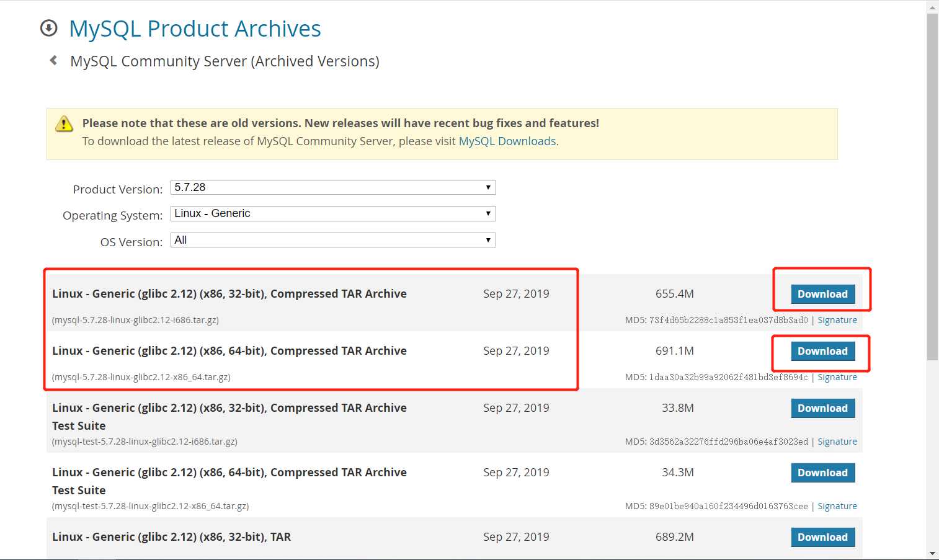Click MD5 hash 73f4d65b2288c1a853f1ea037d8b3ad0
939x560 pixels.
(x=728, y=320)
